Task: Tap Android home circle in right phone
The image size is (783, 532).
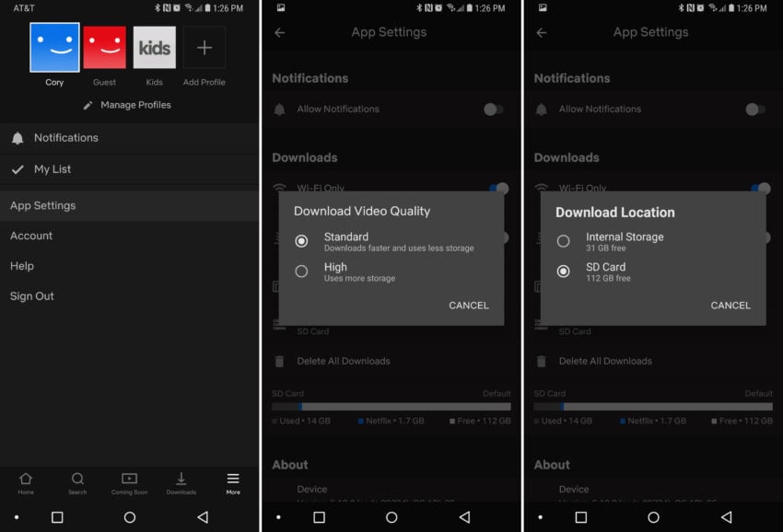Action: (x=653, y=517)
